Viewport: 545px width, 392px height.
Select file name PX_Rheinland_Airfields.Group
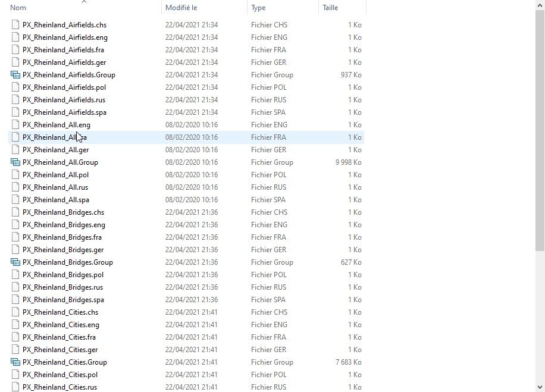pyautogui.click(x=69, y=75)
